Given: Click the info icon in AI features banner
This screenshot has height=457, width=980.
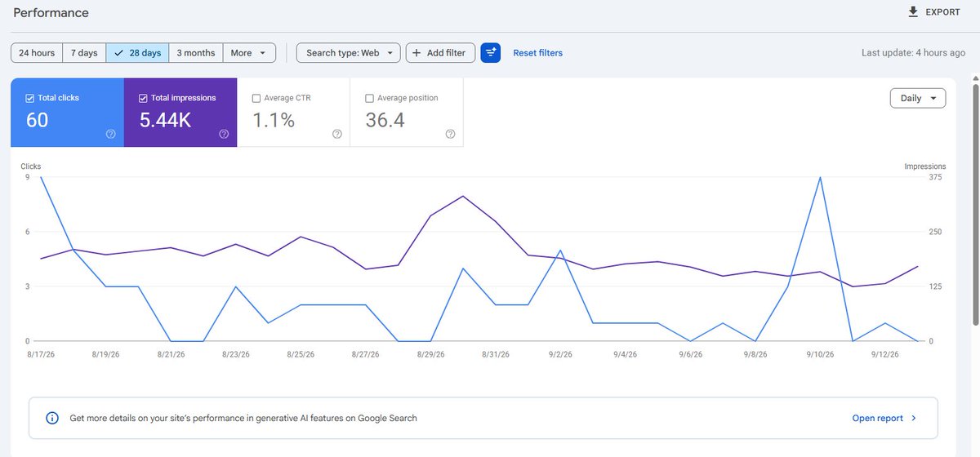Looking at the screenshot, I should click(x=52, y=418).
